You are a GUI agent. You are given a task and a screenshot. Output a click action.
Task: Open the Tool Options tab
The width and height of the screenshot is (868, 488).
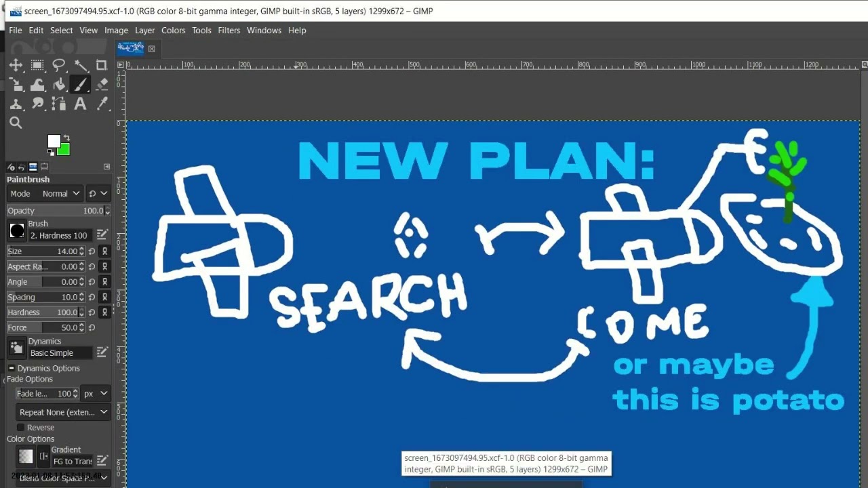pyautogui.click(x=11, y=167)
